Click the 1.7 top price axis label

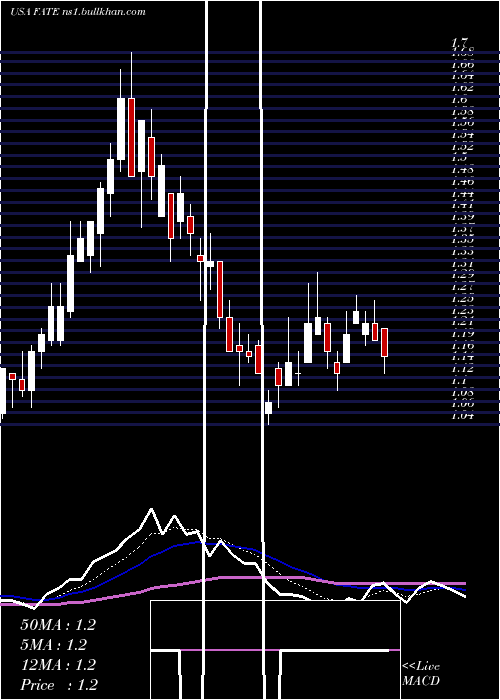459,43
